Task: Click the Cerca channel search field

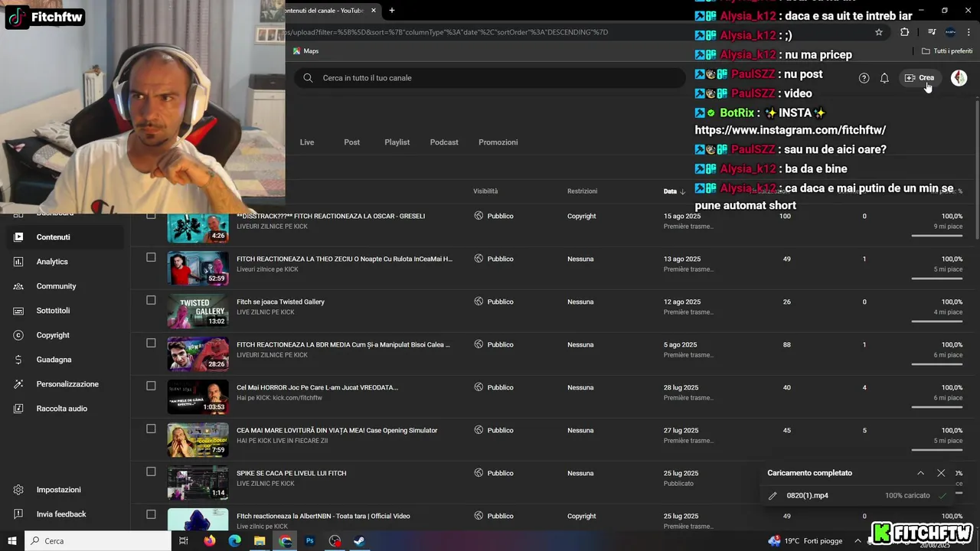Action: pyautogui.click(x=490, y=78)
